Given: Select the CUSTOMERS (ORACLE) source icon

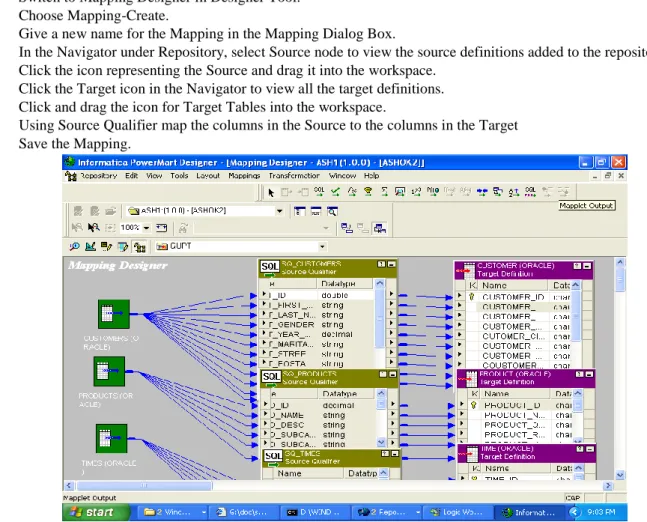Looking at the screenshot, I should (114, 314).
